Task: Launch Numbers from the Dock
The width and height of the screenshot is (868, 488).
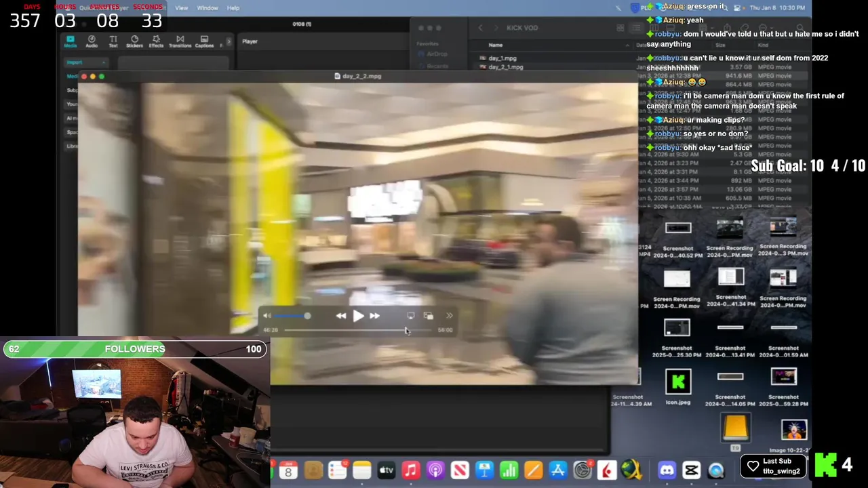Action: [x=509, y=470]
